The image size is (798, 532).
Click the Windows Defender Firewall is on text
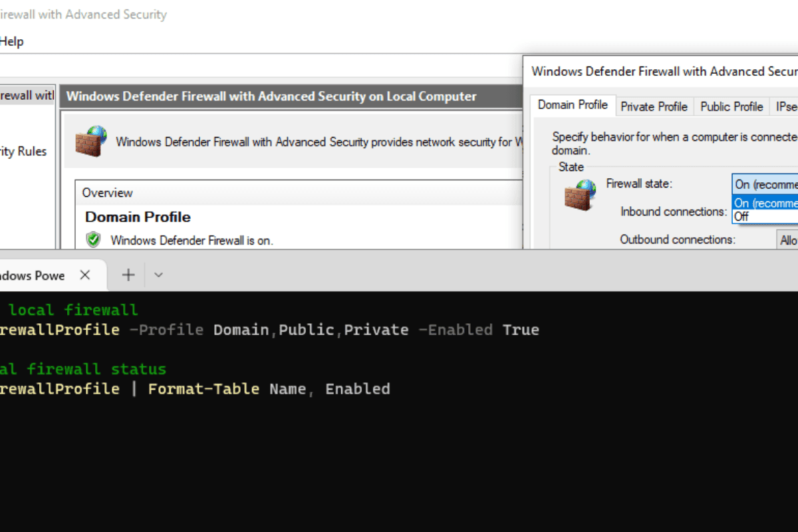tap(192, 241)
